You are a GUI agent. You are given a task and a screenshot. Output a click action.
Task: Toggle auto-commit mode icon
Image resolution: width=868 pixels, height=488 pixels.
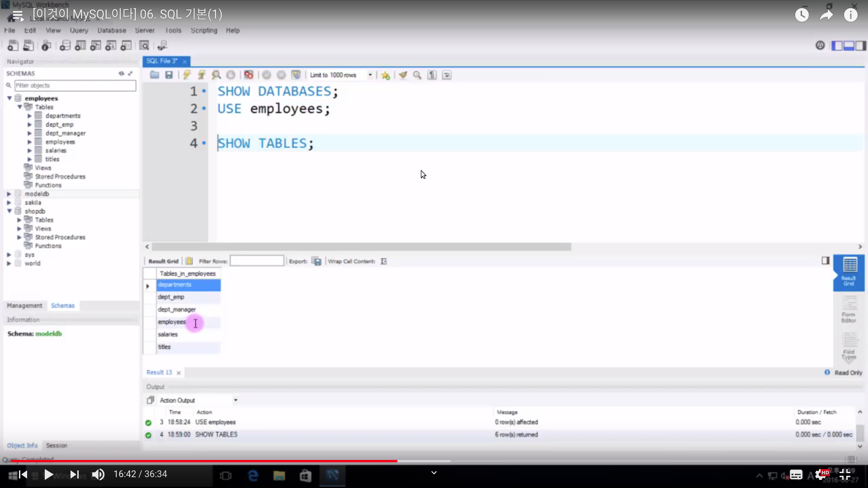[x=296, y=75]
